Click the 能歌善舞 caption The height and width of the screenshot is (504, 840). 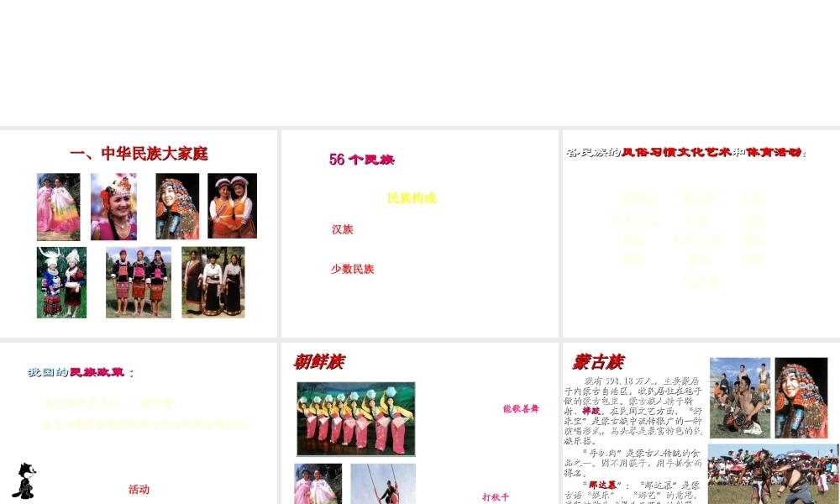click(x=521, y=409)
